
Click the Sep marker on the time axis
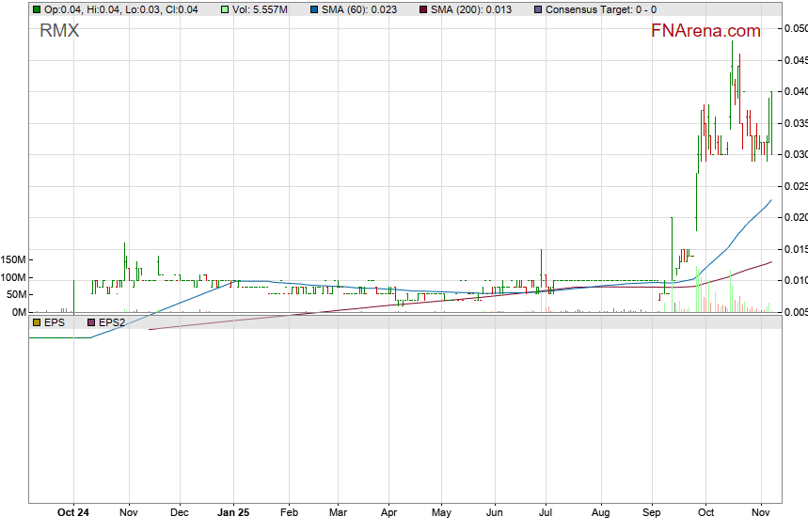pos(652,513)
